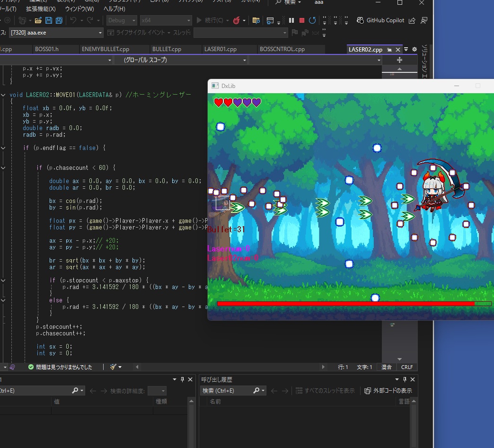Viewport: 494px width, 448px height.
Task: Open the search box in title bar
Action: coord(288,2)
